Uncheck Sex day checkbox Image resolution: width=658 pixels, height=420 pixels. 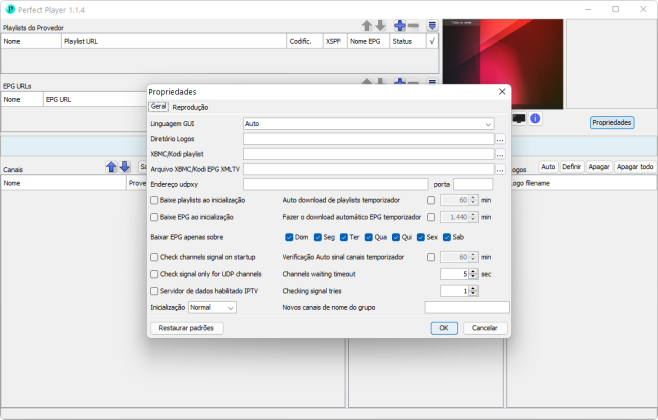(420, 237)
